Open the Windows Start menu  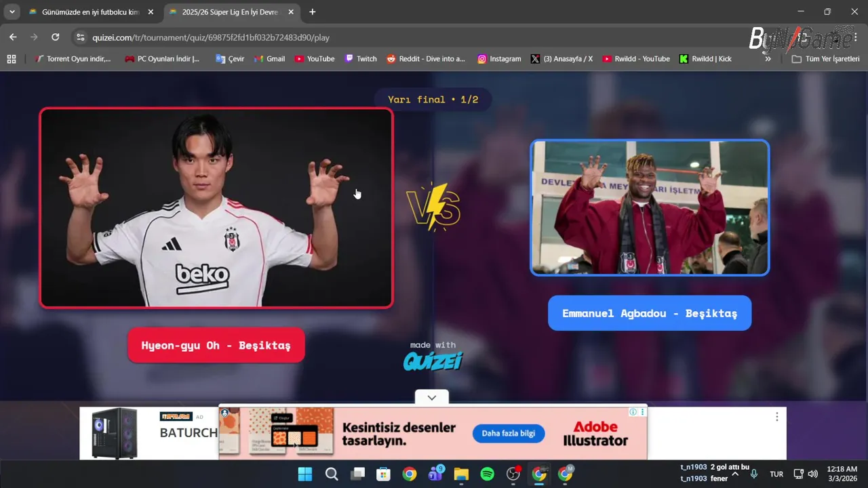tap(305, 474)
